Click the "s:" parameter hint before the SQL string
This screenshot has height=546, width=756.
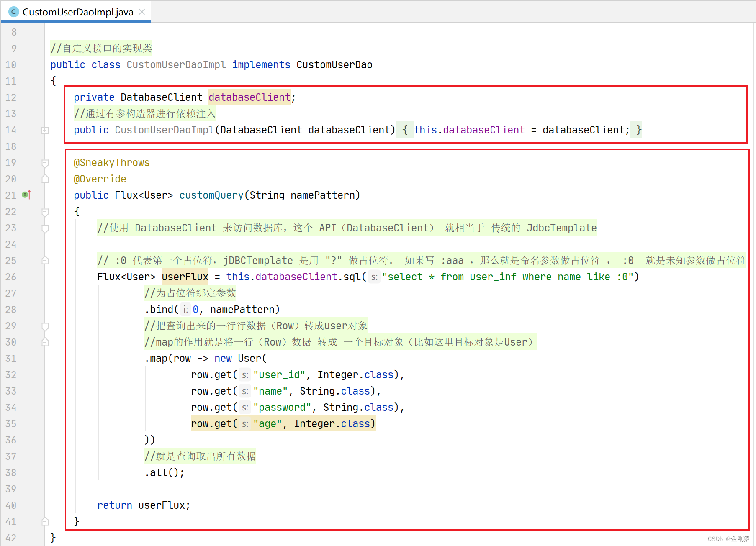[x=374, y=277]
